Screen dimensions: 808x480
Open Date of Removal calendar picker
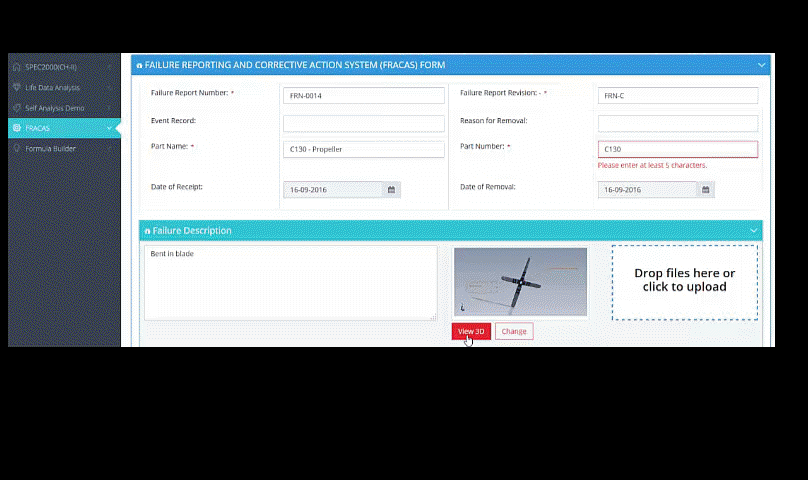point(706,190)
